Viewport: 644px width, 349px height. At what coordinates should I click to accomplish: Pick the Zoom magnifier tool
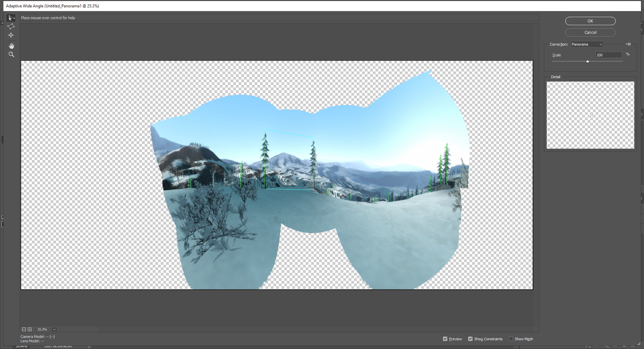[11, 54]
